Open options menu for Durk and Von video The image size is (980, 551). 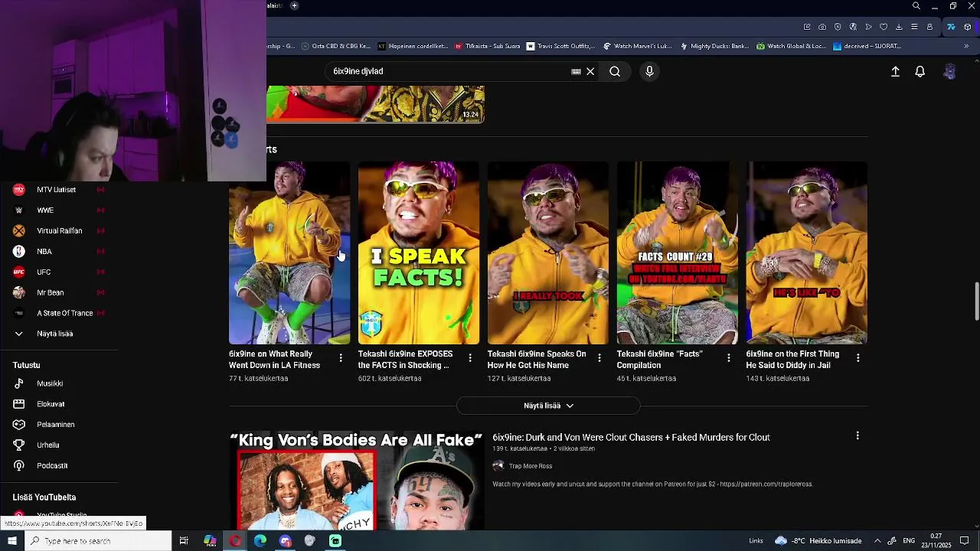[857, 435]
